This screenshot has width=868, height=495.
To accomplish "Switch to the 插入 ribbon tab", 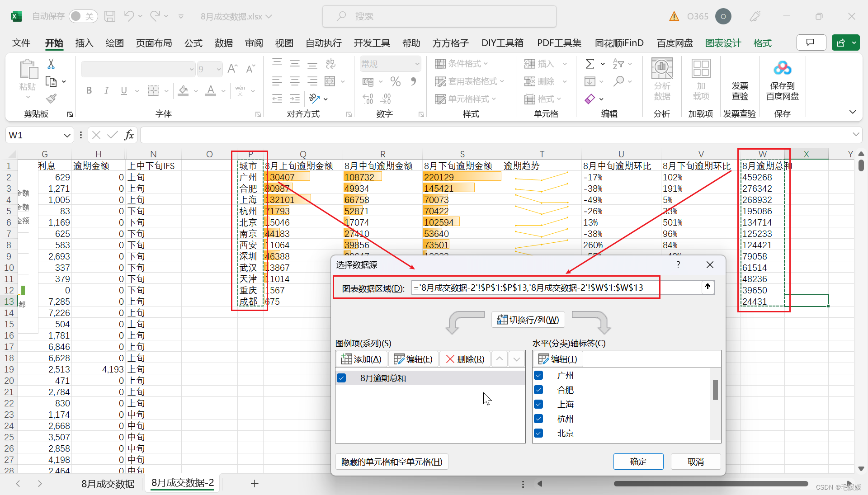I will click(84, 43).
